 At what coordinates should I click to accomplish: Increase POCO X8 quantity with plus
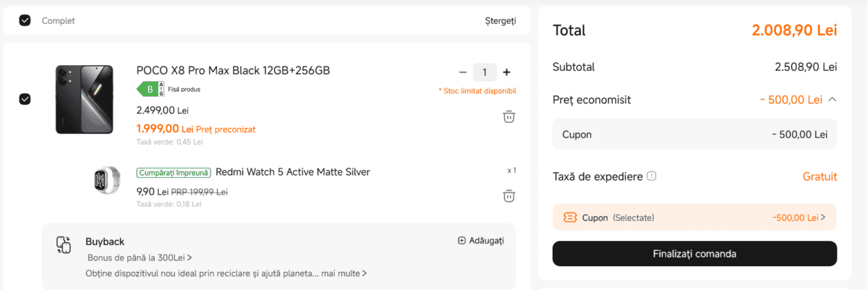(x=506, y=72)
